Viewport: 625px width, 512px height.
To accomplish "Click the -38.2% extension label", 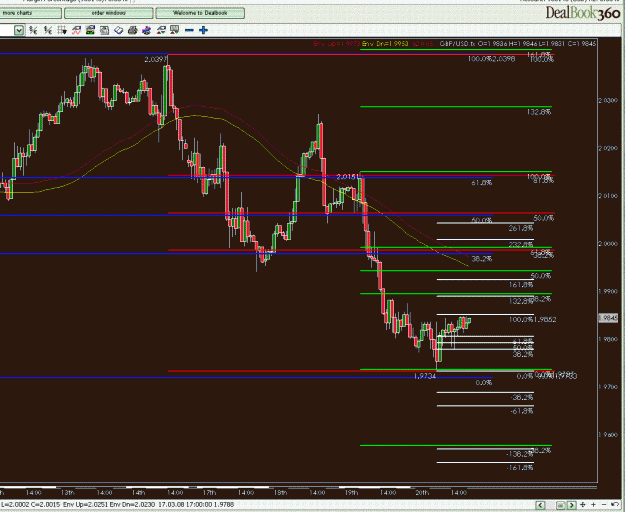I will [522, 397].
